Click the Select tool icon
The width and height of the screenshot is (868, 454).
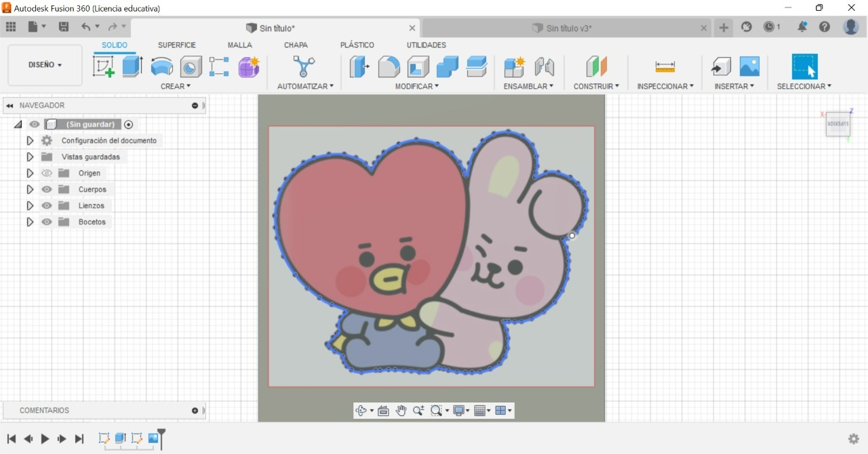pos(805,66)
